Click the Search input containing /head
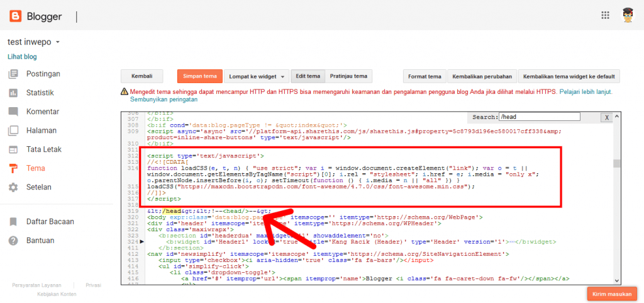Screen dimensions: 644x303 click(539, 117)
